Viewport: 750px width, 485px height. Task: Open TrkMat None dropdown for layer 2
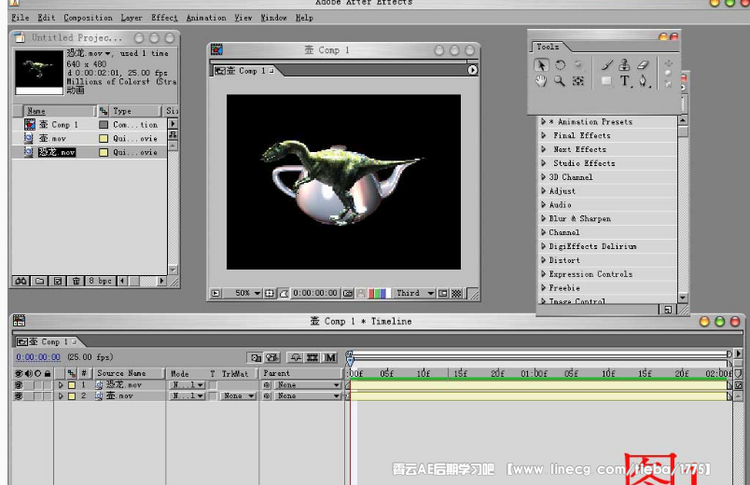[x=238, y=396]
